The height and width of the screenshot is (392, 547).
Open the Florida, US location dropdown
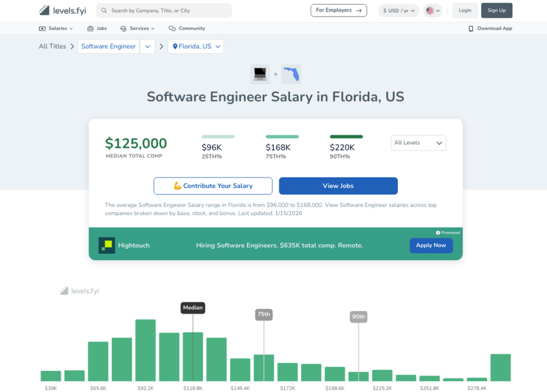[196, 46]
